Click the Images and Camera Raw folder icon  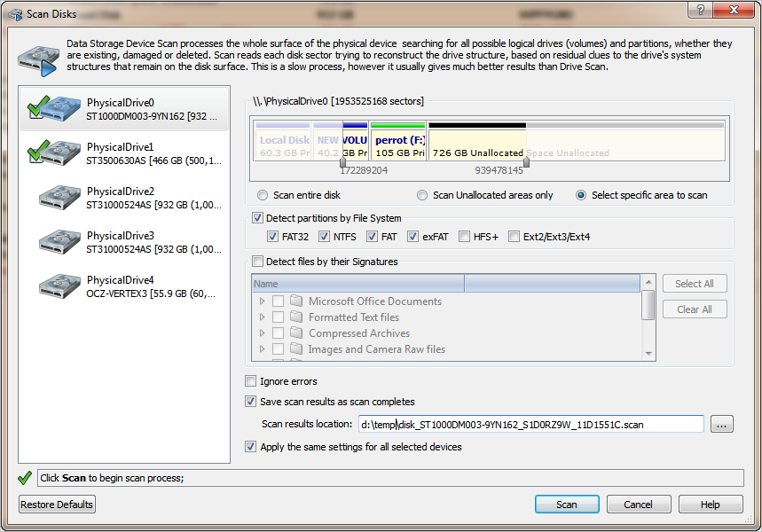coord(296,348)
